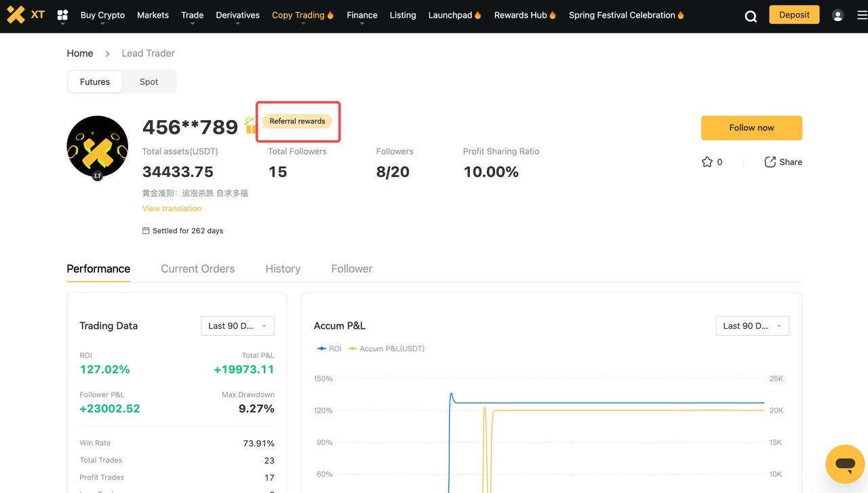The width and height of the screenshot is (868, 493).
Task: Click the gift box icon
Action: tap(250, 125)
